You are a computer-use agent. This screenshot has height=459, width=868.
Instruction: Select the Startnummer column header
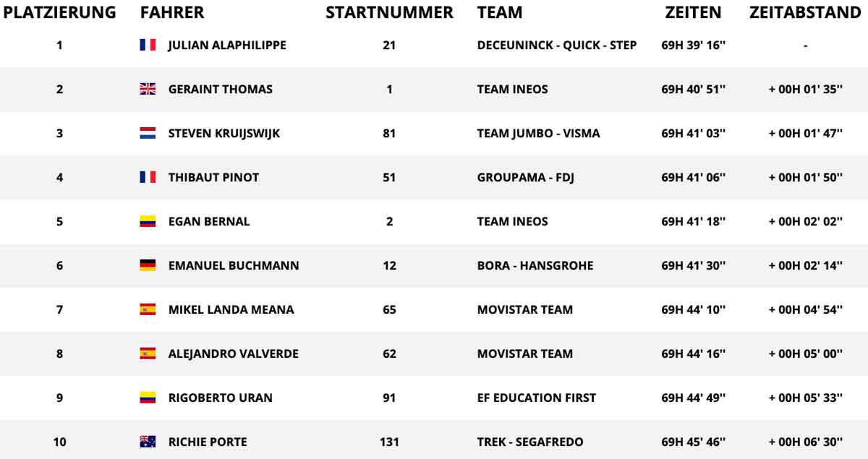(x=389, y=12)
